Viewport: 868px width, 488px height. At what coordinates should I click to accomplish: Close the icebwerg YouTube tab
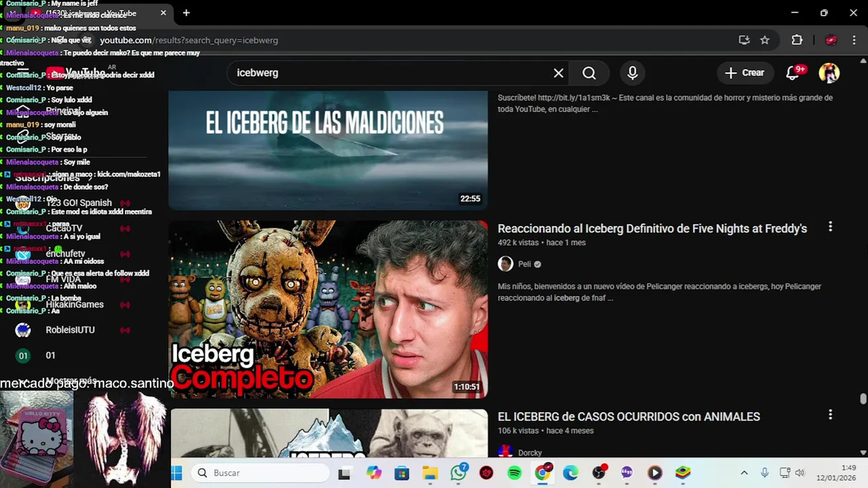(163, 13)
